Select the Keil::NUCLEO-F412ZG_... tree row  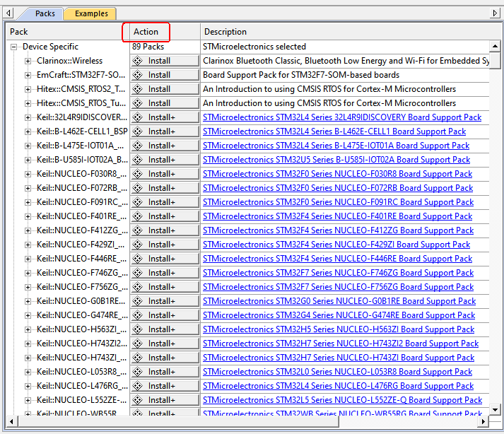coord(82,230)
